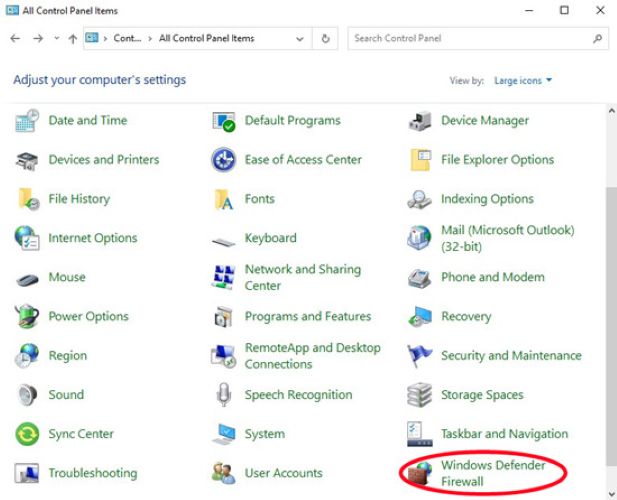Click the scrollbar up arrow
The image size is (617, 500).
pyautogui.click(x=611, y=111)
